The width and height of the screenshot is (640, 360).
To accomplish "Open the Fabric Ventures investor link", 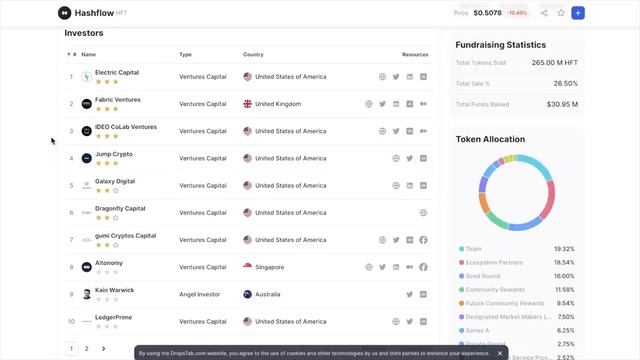I will (118, 100).
